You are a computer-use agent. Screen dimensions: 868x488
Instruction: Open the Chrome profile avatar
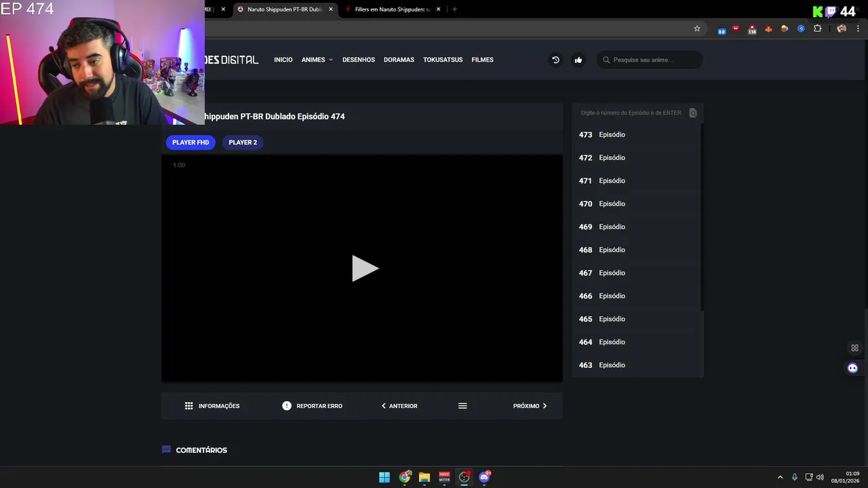[842, 28]
